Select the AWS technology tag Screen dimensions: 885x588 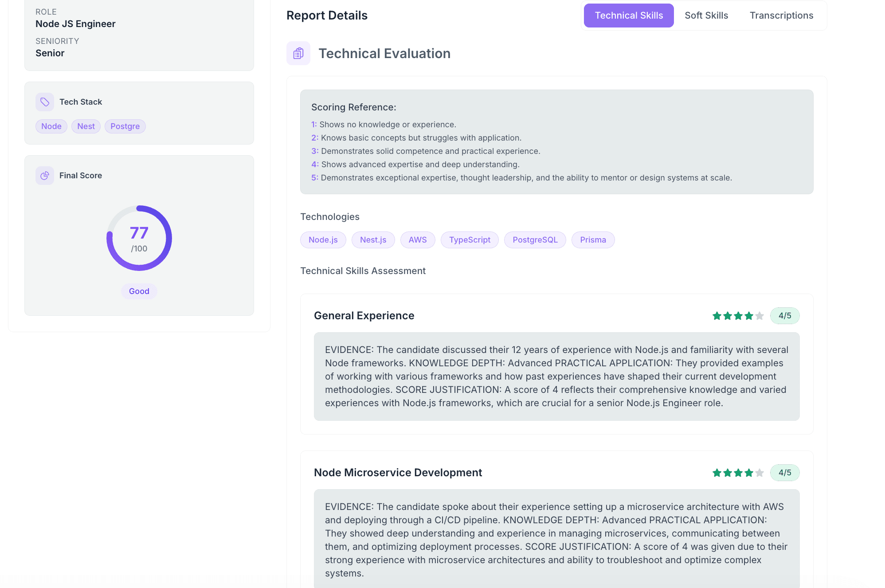tap(417, 240)
